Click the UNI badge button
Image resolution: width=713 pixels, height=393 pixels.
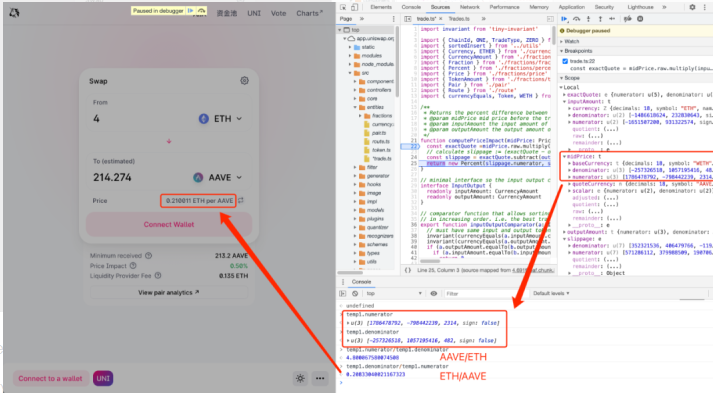[103, 378]
